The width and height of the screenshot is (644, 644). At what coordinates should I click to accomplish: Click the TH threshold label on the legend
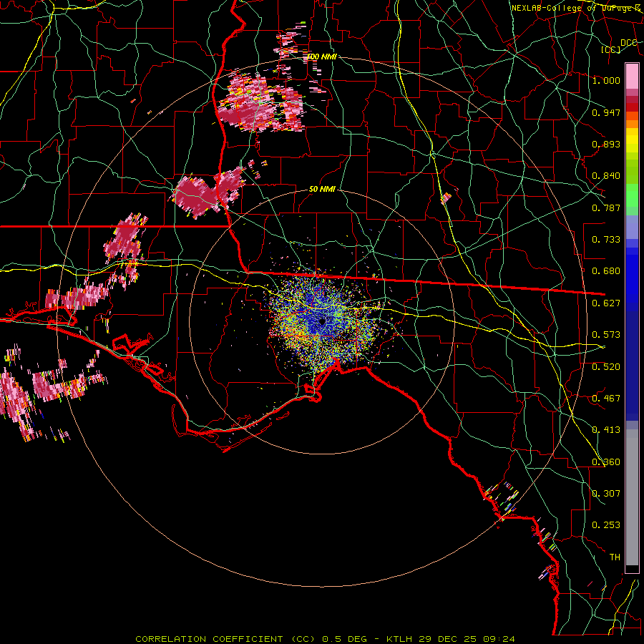click(615, 557)
